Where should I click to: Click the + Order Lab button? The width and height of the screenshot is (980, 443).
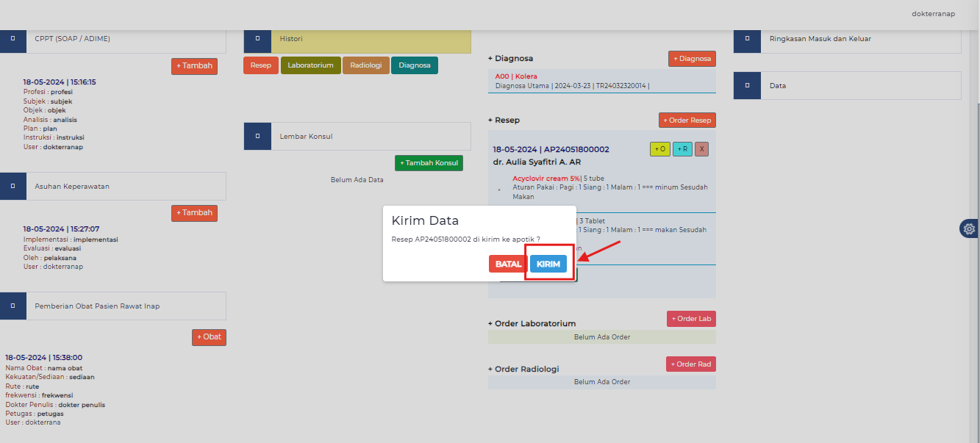[x=690, y=319]
